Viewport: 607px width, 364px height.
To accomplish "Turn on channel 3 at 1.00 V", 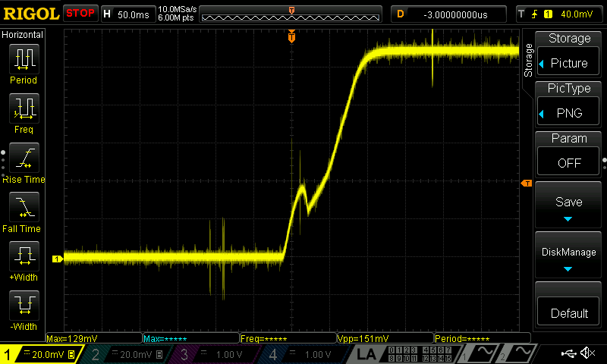I will [213, 354].
